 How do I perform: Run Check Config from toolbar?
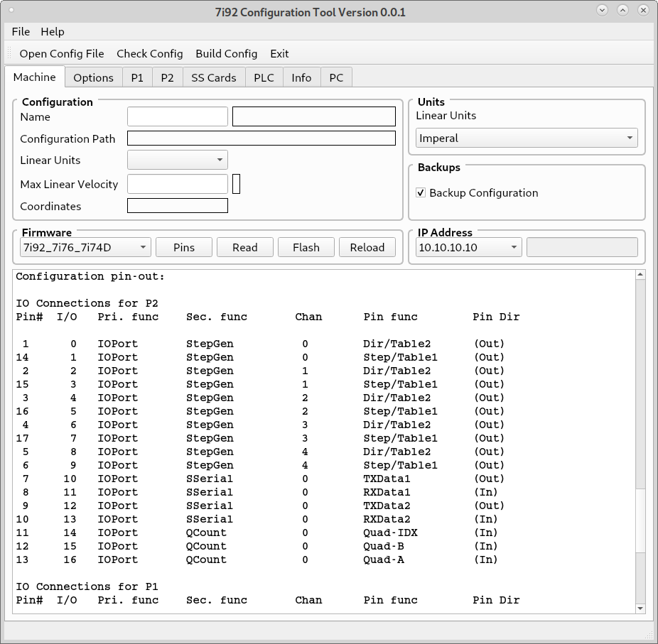coord(150,54)
